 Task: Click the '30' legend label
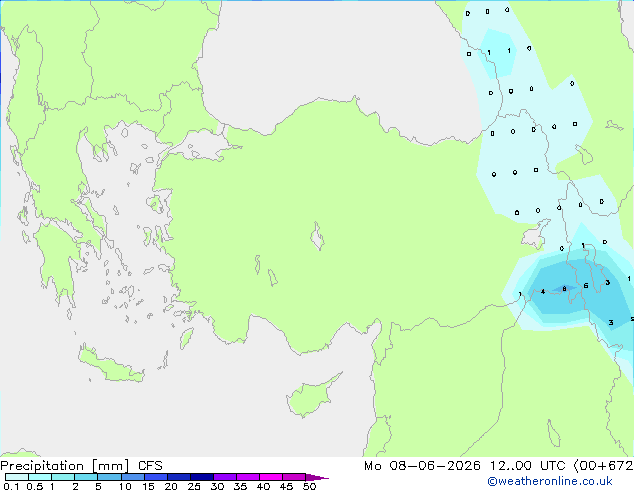217,486
